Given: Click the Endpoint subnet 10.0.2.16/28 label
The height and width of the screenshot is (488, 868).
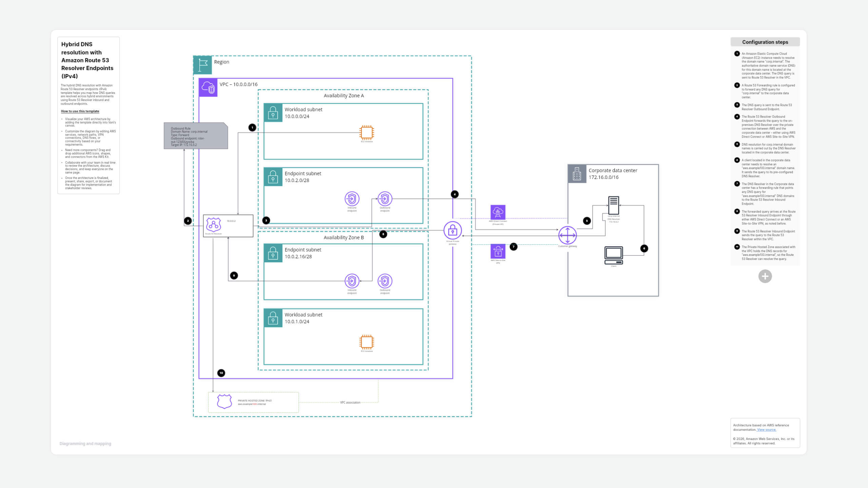Looking at the screenshot, I should [303, 253].
